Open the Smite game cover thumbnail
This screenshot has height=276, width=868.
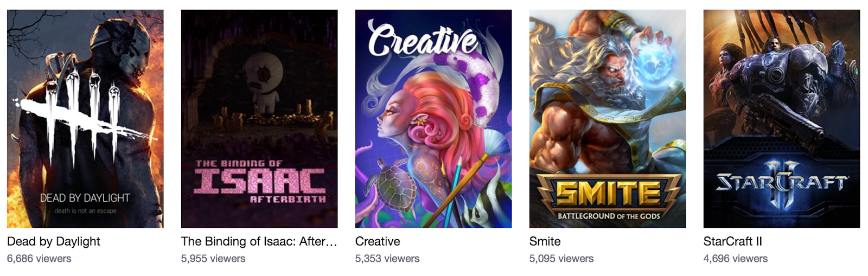coord(608,119)
